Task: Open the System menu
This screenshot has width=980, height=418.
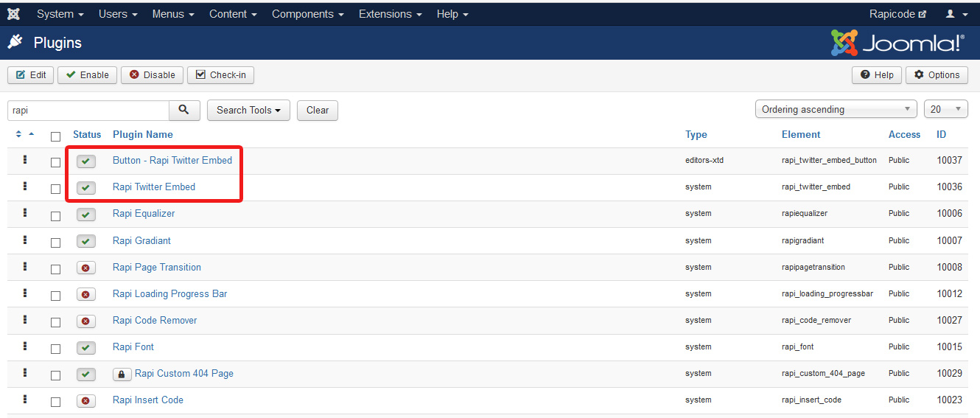Action: (60, 14)
